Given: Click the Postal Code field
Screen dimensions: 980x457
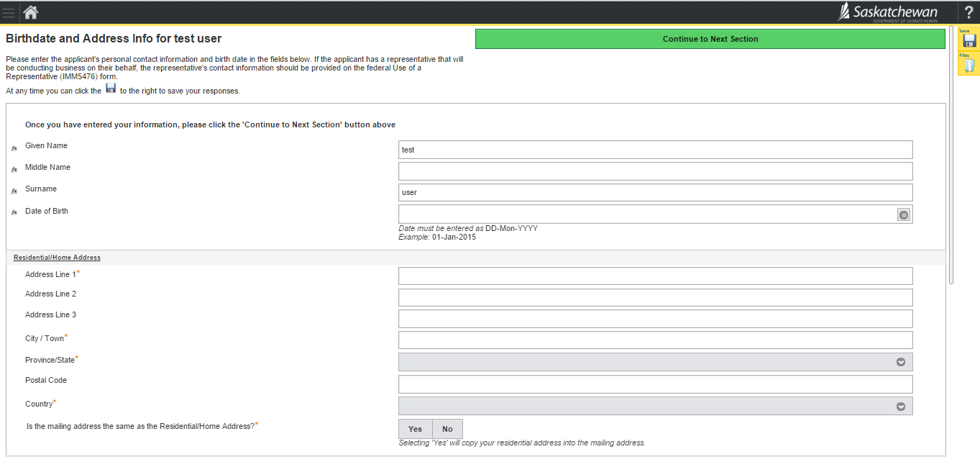Looking at the screenshot, I should pyautogui.click(x=656, y=384).
